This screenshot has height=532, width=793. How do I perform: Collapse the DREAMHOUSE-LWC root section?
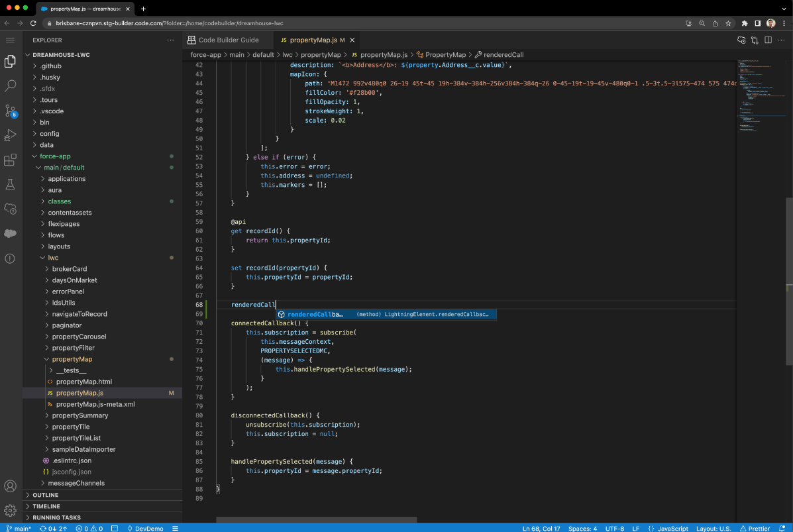coord(103,54)
